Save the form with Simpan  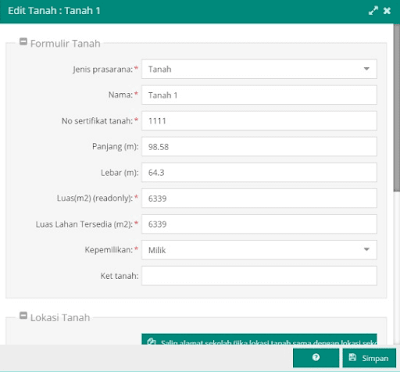[369, 358]
